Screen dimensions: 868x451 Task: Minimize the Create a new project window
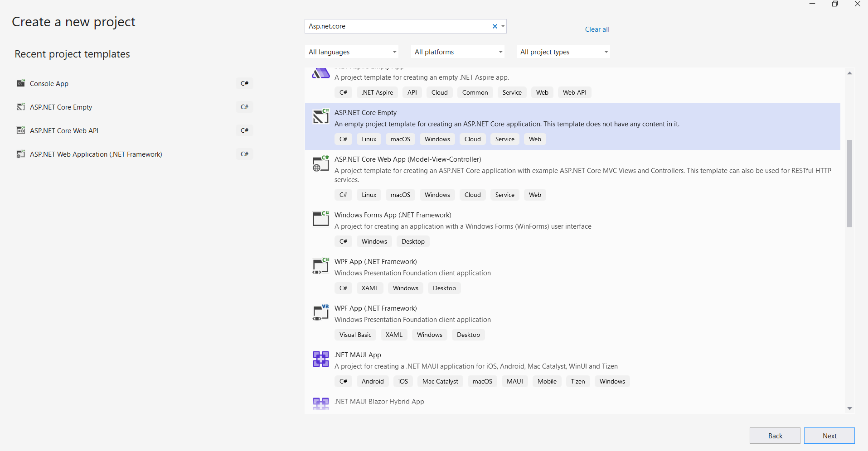tap(812, 4)
